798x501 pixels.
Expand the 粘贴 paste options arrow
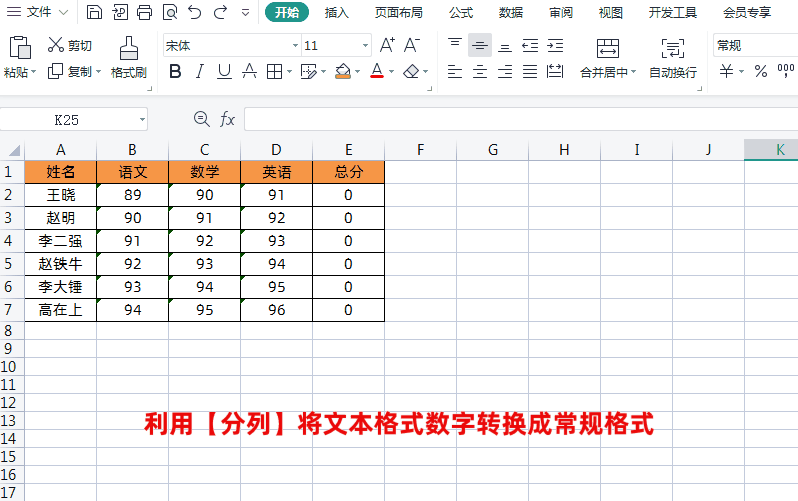point(34,72)
